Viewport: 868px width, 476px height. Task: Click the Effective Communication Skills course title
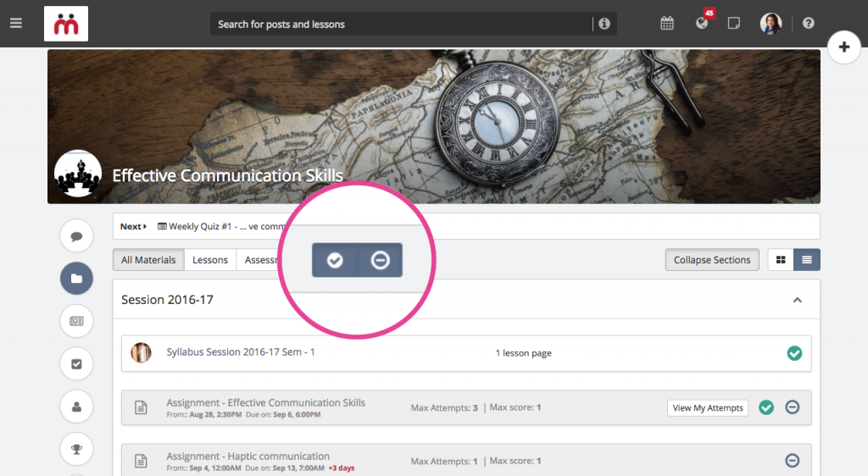[227, 175]
